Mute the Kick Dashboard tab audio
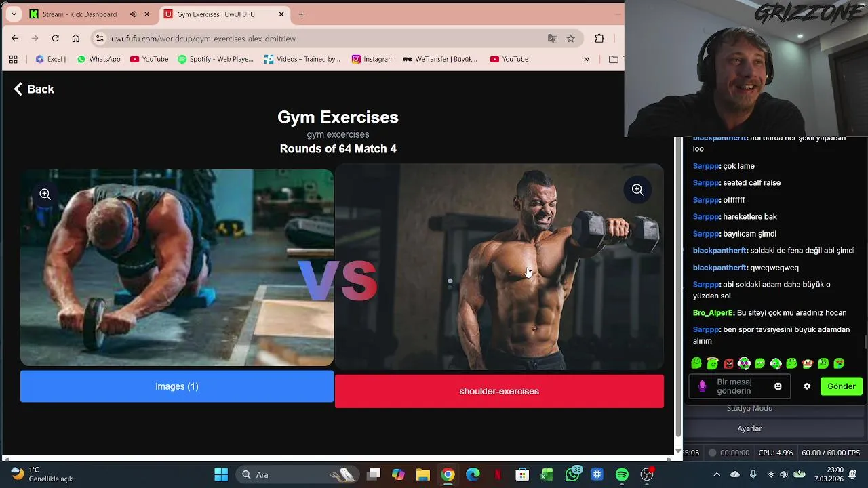The width and height of the screenshot is (868, 488). [x=133, y=14]
